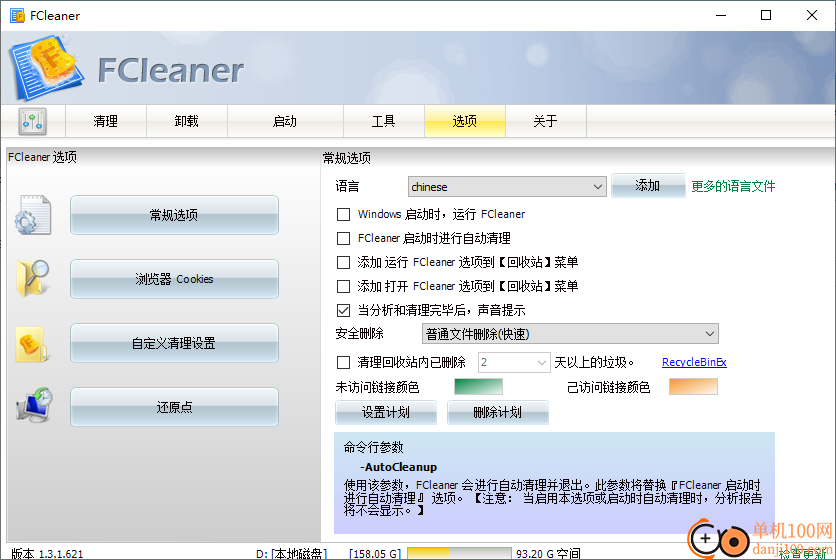
Task: Expand the days count dropdown showing 2
Action: (514, 363)
